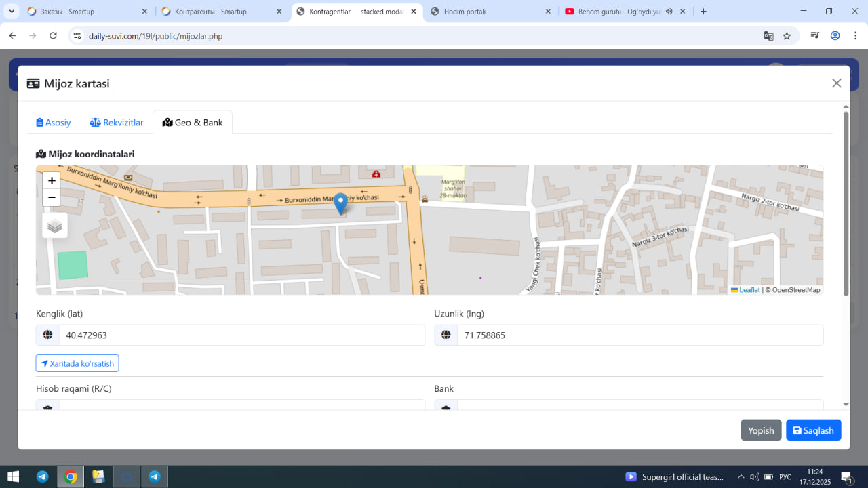Select the Geo & Bank tab

click(x=193, y=123)
